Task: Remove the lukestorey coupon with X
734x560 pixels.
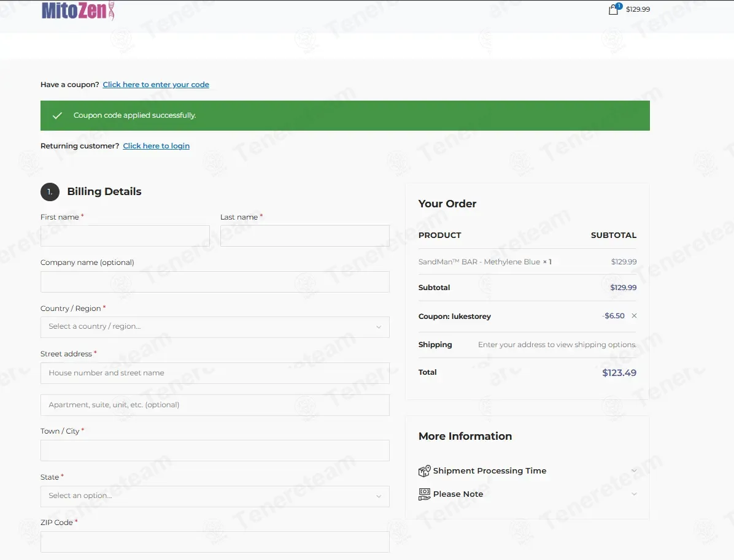Action: (x=635, y=316)
